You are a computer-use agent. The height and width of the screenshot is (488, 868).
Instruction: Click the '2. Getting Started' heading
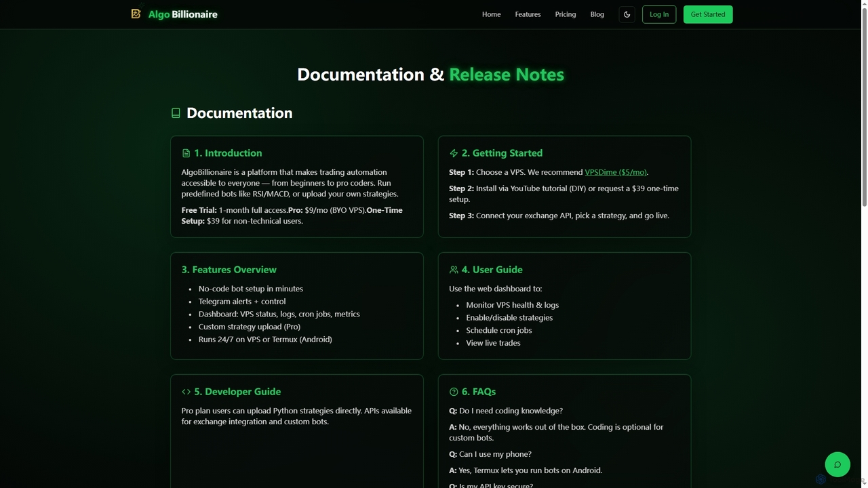point(502,153)
